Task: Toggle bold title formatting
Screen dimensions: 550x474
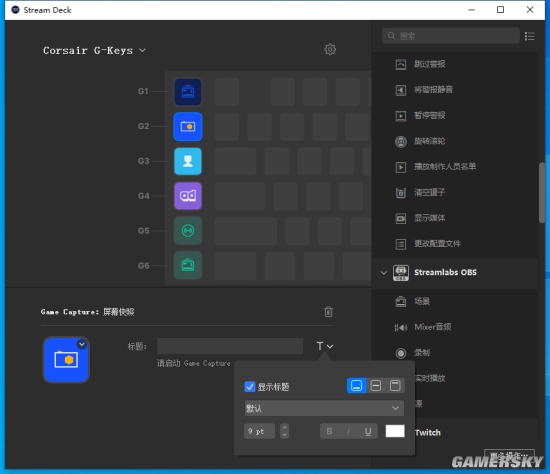Action: tap(329, 431)
